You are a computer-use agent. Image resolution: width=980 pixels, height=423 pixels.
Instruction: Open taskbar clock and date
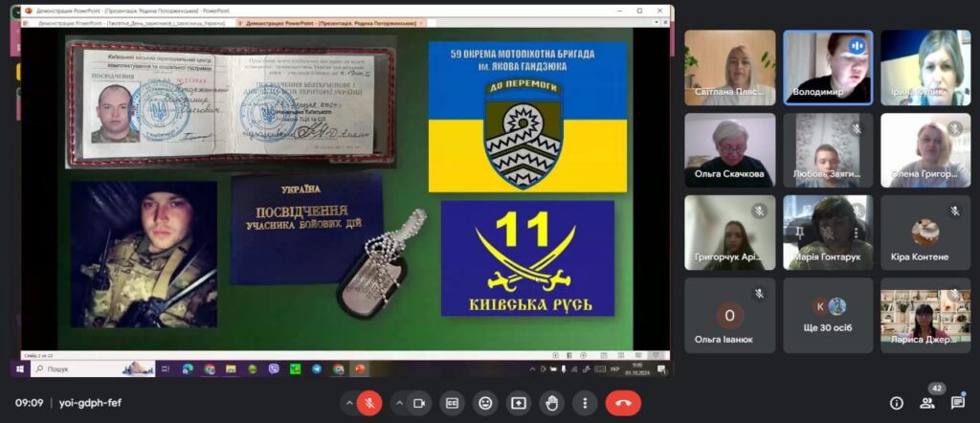pos(637,368)
